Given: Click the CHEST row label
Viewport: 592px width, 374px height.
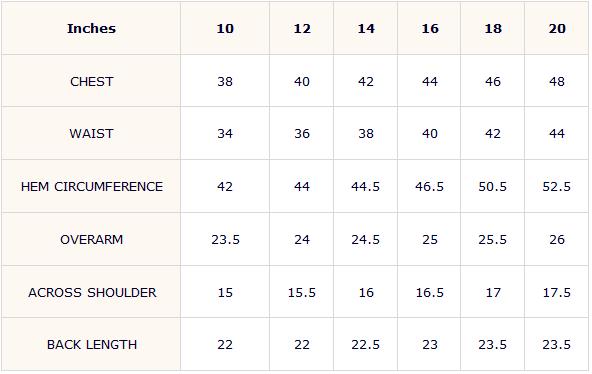Looking at the screenshot, I should (x=91, y=82).
